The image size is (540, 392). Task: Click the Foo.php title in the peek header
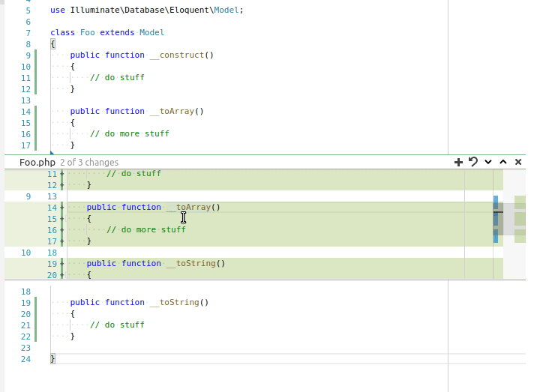click(37, 163)
